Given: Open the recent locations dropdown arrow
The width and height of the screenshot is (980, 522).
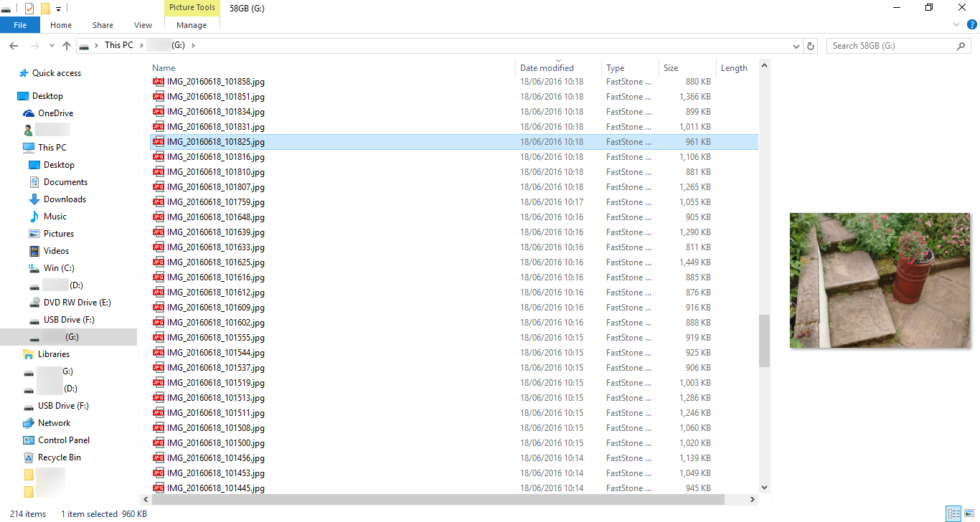Looking at the screenshot, I should [52, 46].
